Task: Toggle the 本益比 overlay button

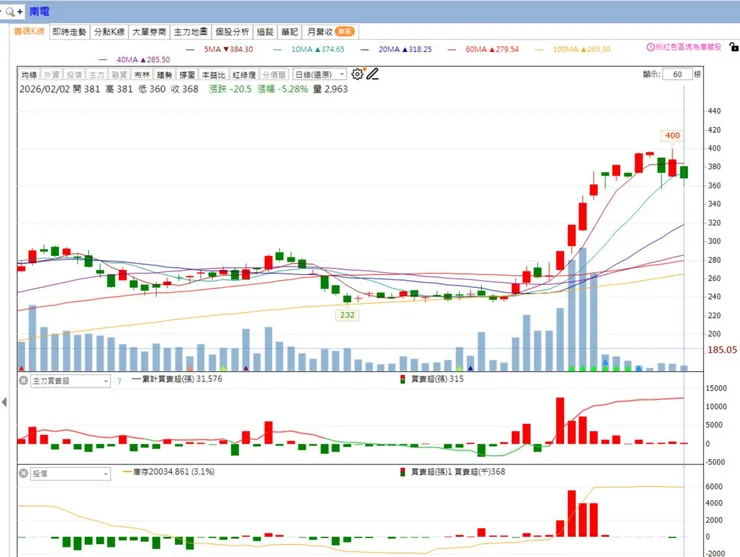Action: [213, 75]
